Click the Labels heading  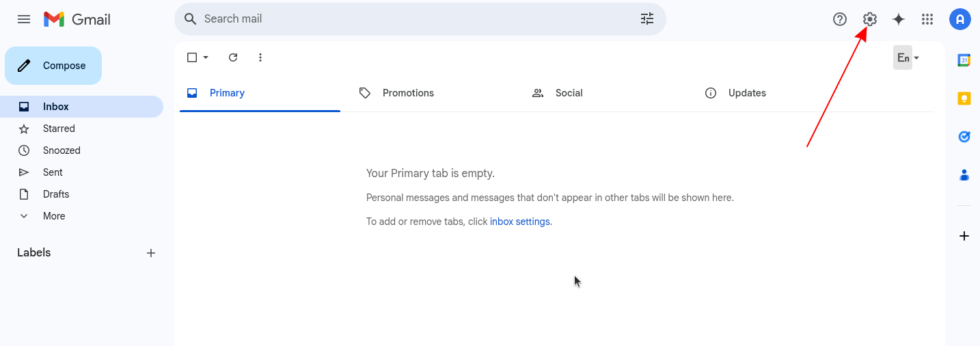(x=34, y=253)
